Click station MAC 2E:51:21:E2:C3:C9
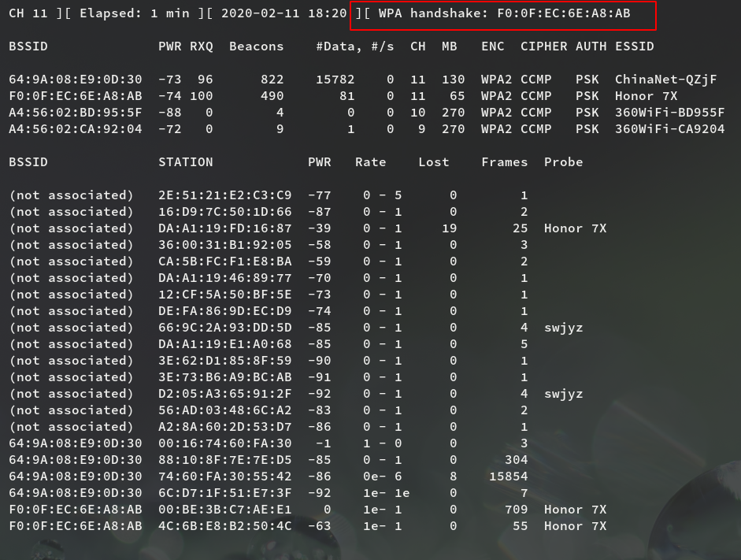741x560 pixels. (224, 195)
